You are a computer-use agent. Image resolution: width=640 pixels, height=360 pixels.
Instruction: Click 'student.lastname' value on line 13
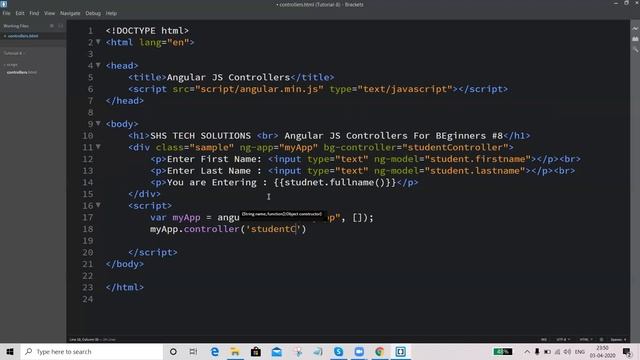[474, 171]
